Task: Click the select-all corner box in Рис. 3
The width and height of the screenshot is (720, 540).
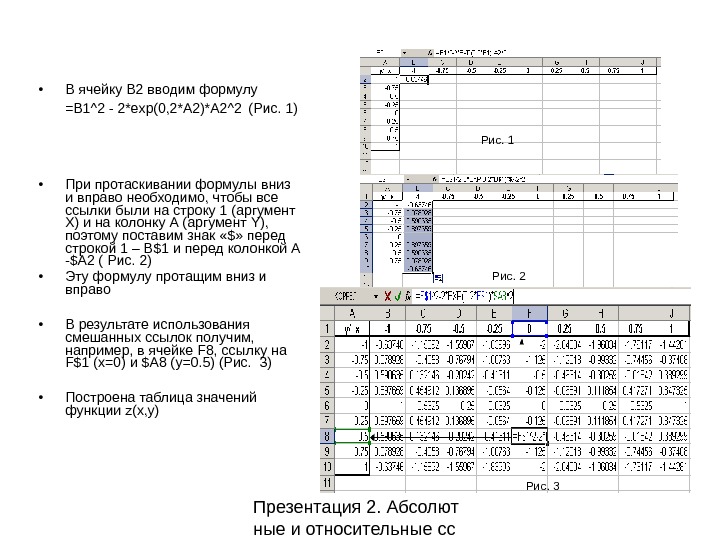Action: tap(327, 313)
